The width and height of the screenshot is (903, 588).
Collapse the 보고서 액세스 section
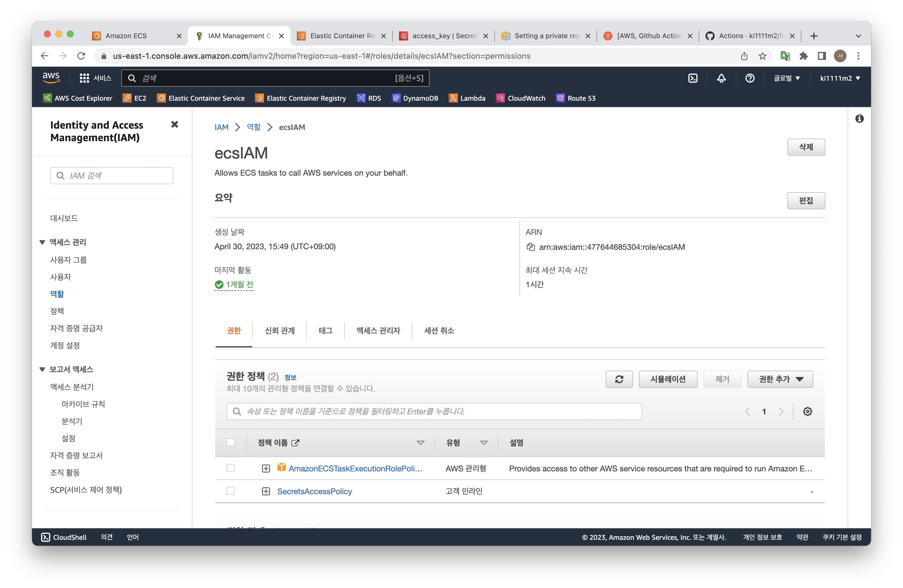[42, 369]
